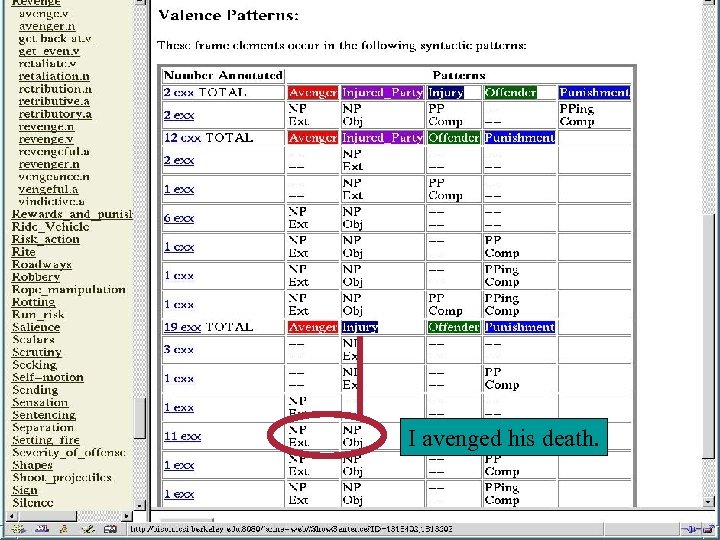Open the revenge.v lexical unit
The image size is (720, 540).
pyautogui.click(x=46, y=139)
